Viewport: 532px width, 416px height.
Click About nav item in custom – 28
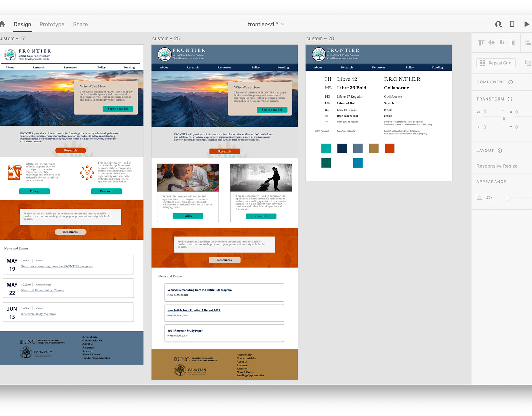tap(318, 67)
